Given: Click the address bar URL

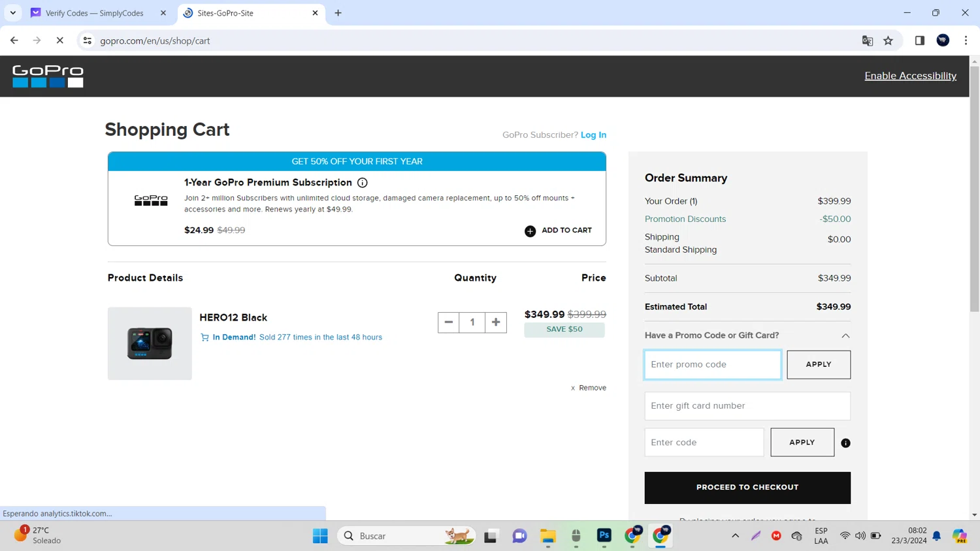Looking at the screenshot, I should coord(155,40).
